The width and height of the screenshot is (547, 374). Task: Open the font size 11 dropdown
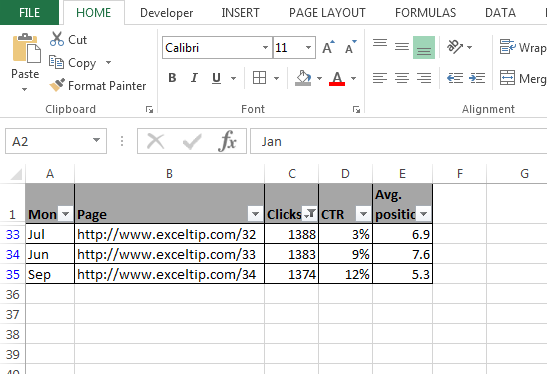(x=308, y=47)
